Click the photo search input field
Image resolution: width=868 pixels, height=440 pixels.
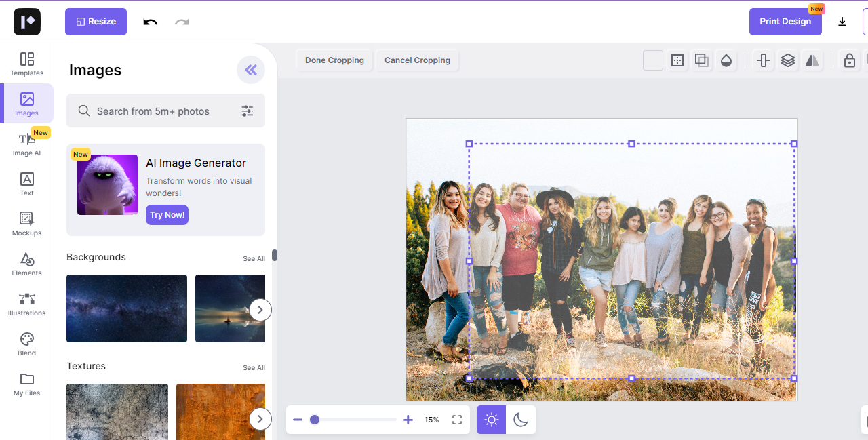[x=163, y=111]
